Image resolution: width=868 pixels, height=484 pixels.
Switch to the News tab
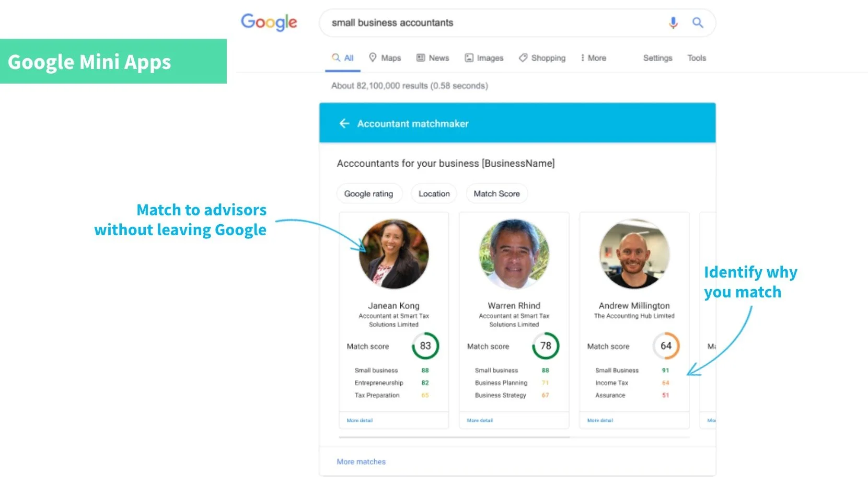pos(433,58)
